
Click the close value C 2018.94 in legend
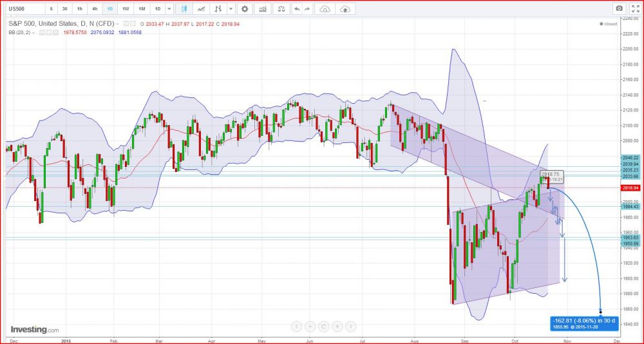tap(229, 24)
